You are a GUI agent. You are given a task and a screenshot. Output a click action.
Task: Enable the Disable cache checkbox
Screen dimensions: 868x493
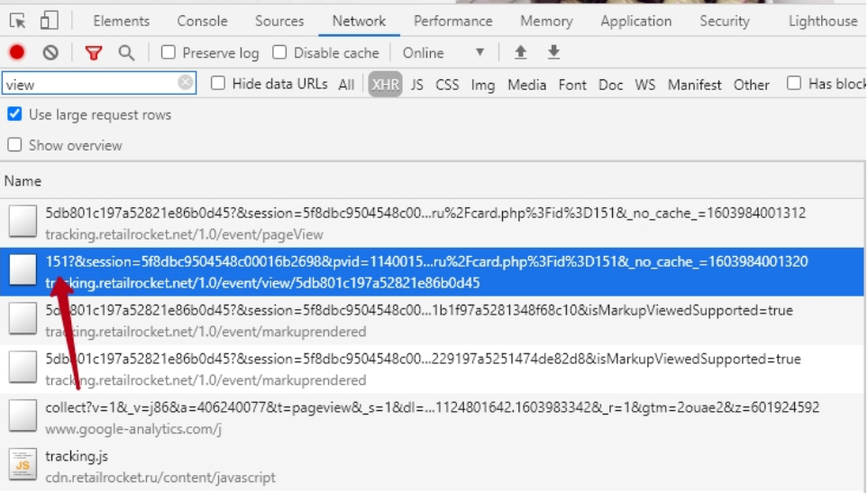click(x=280, y=53)
